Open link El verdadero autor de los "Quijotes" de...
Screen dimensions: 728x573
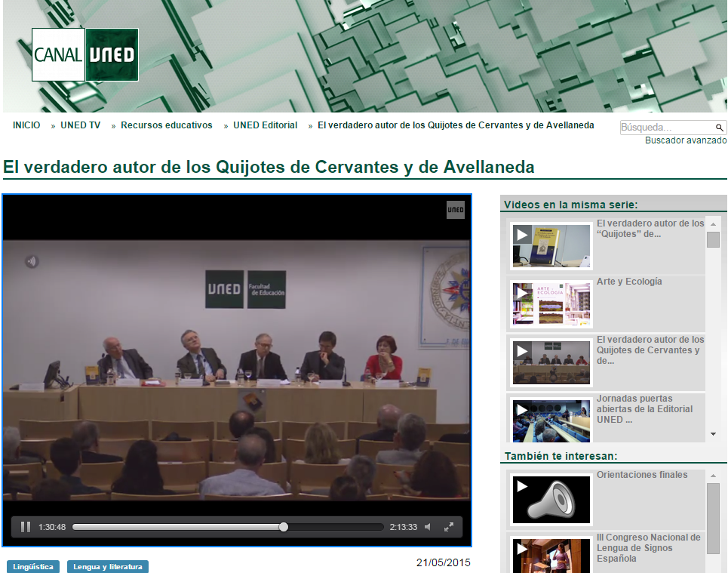coord(650,229)
